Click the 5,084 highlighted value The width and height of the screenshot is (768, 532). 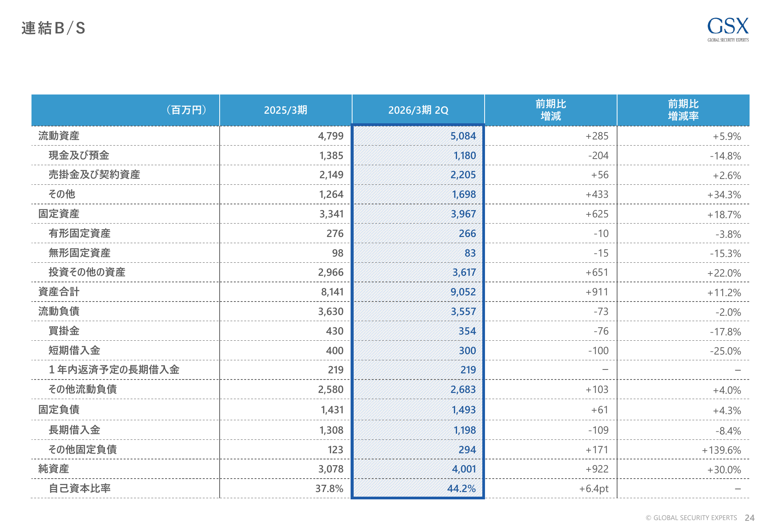[463, 136]
